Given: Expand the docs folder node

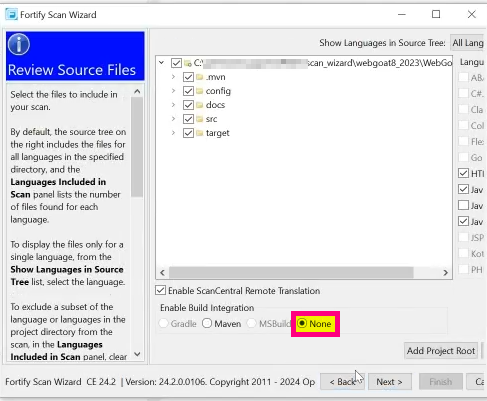Looking at the screenshot, I should (173, 105).
